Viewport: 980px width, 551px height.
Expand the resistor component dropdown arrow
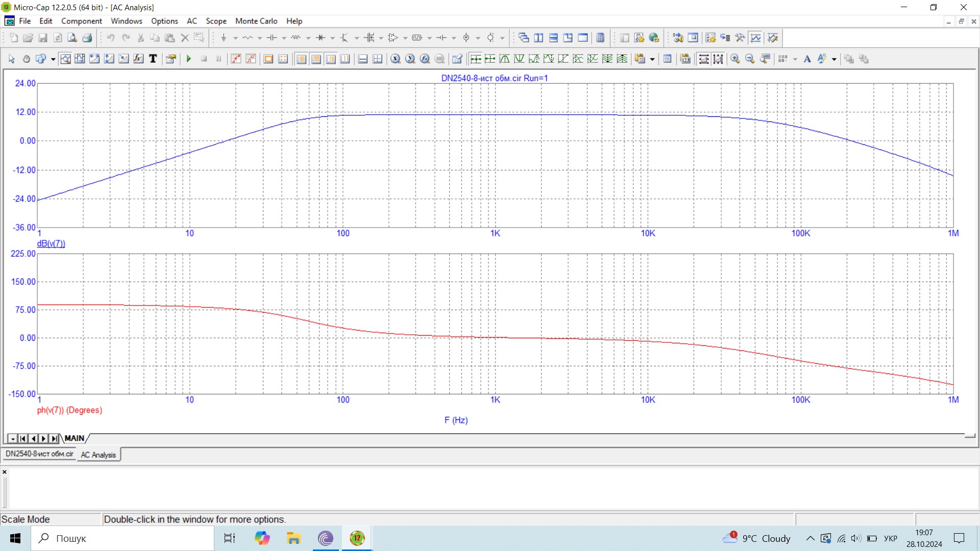tap(260, 38)
